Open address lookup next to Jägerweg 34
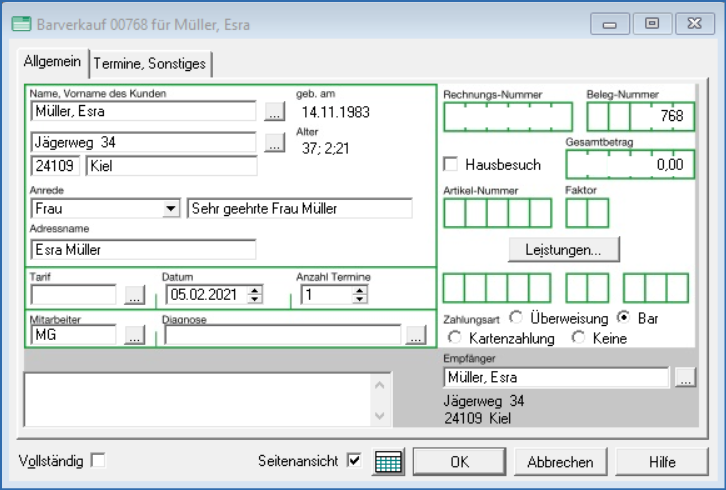This screenshot has width=726, height=490. click(x=274, y=143)
